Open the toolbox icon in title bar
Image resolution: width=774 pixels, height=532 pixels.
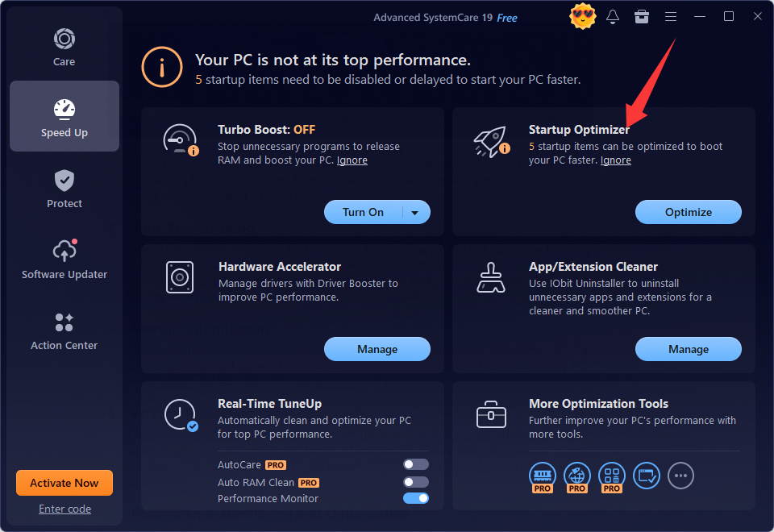pos(641,17)
